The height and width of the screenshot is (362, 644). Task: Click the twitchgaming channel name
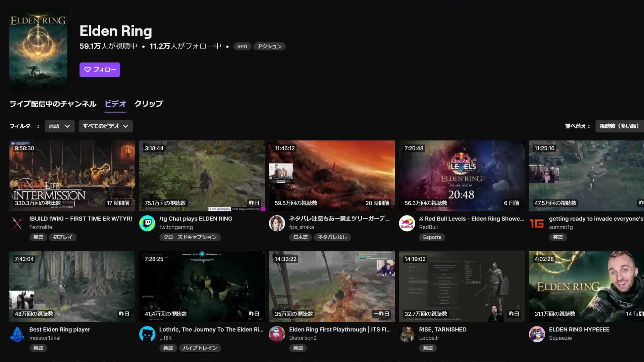tap(176, 227)
